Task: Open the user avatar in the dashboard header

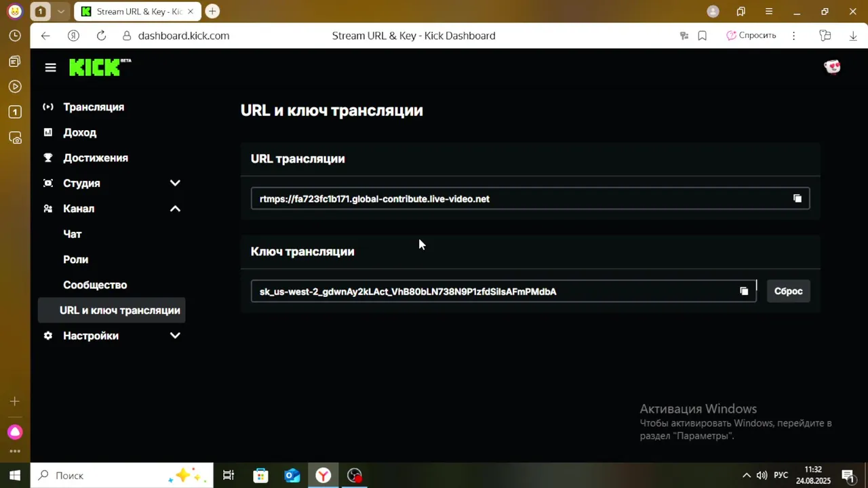Action: coord(832,67)
